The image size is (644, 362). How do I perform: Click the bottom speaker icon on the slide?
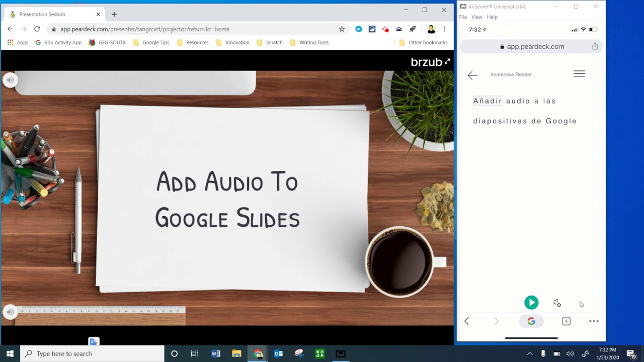coord(10,312)
